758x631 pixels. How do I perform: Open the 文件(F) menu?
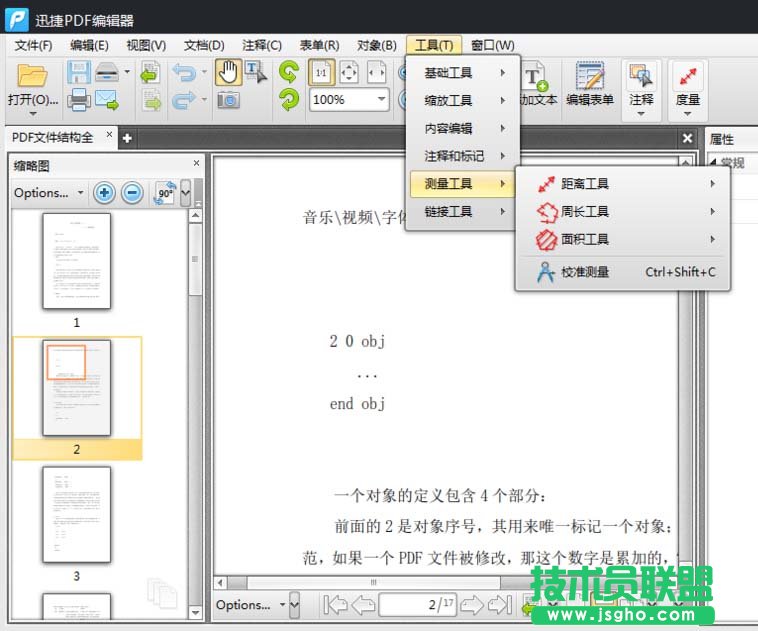click(x=33, y=45)
